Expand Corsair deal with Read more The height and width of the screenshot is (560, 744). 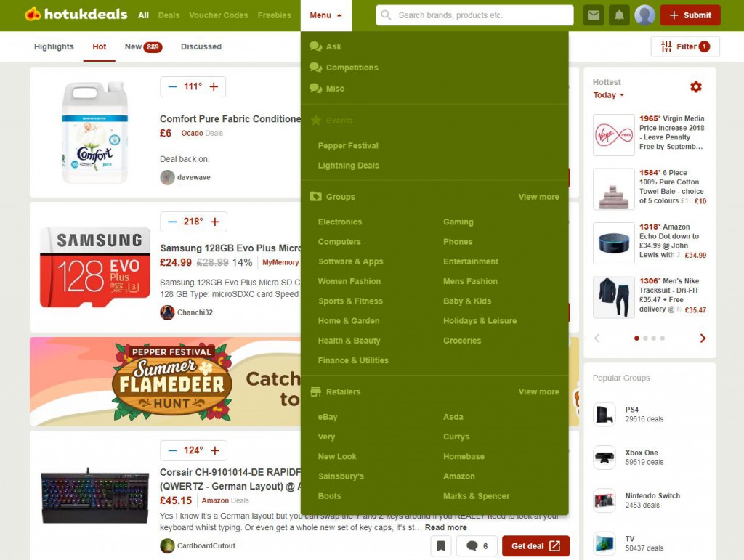coord(445,527)
